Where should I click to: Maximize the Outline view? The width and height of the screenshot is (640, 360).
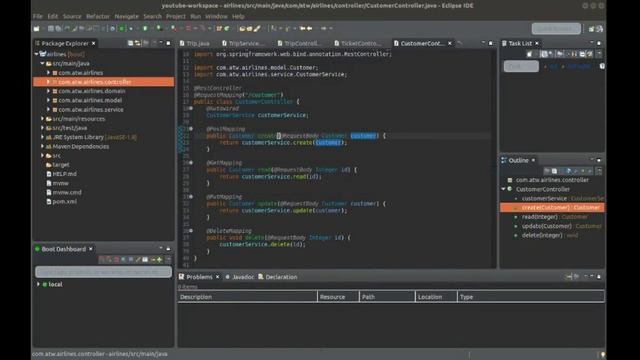pos(599,160)
